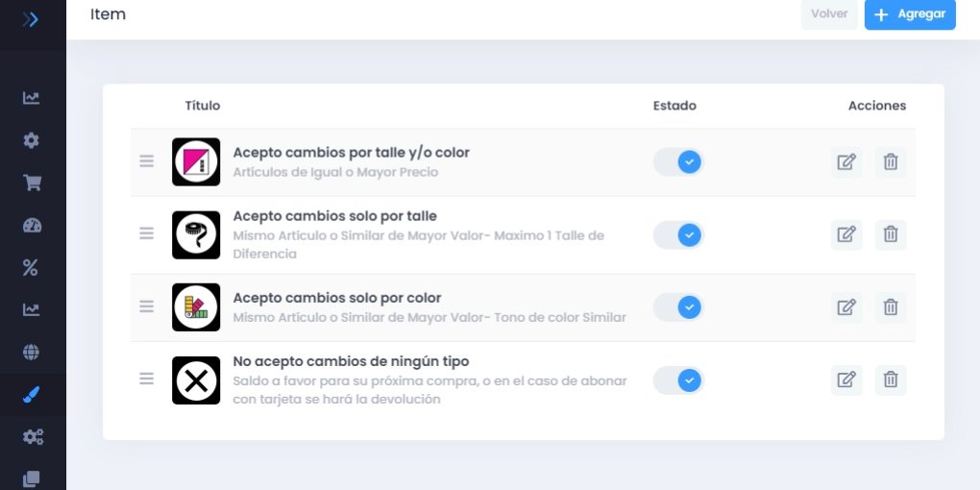Switch off 'No acepto cambios de ningún tipo'
This screenshot has height=490, width=980.
point(678,380)
